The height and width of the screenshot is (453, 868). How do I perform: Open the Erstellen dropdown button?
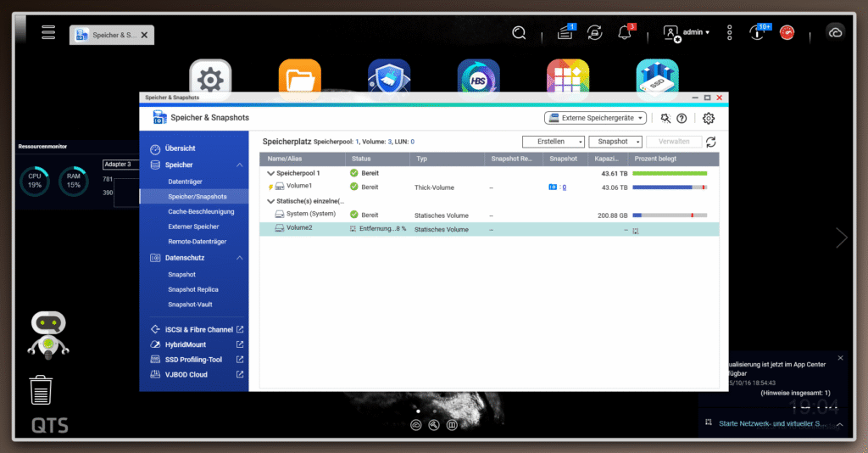pyautogui.click(x=553, y=142)
